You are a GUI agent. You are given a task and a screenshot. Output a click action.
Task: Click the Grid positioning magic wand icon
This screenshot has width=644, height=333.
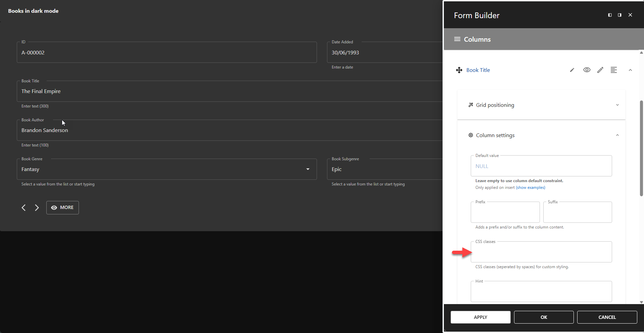coord(471,105)
